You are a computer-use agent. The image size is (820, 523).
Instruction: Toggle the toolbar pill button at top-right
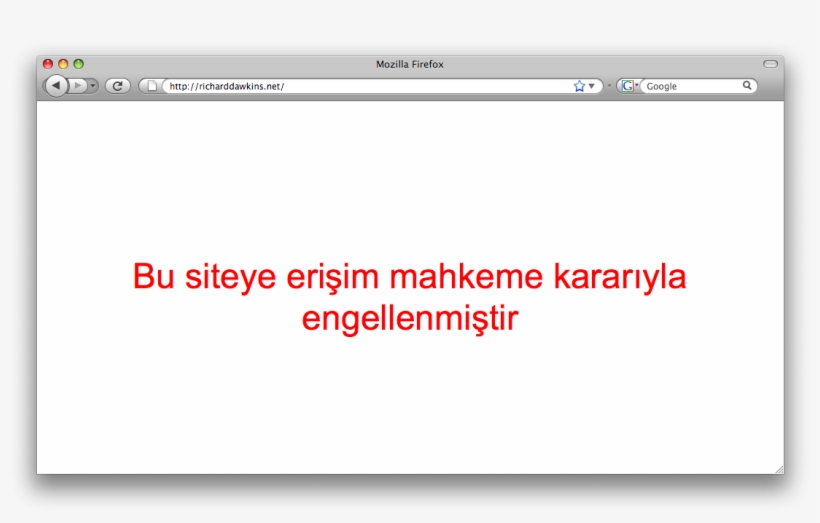pyautogui.click(x=770, y=64)
